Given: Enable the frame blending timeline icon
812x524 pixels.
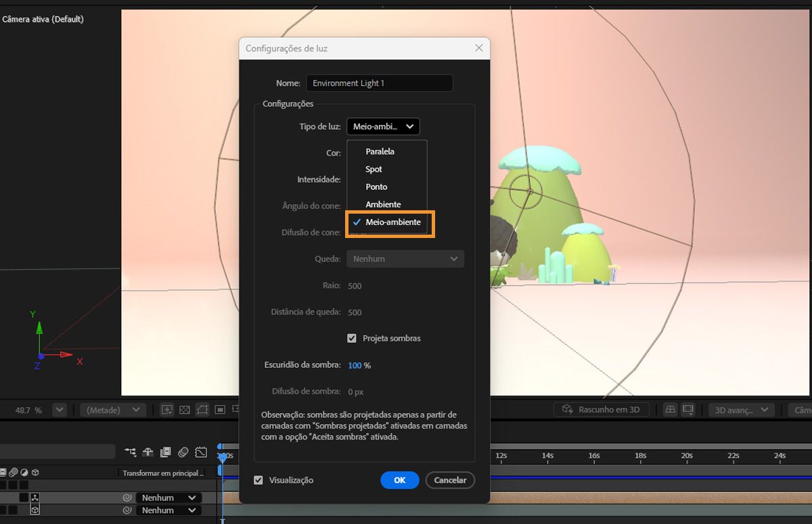Looking at the screenshot, I should (165, 452).
